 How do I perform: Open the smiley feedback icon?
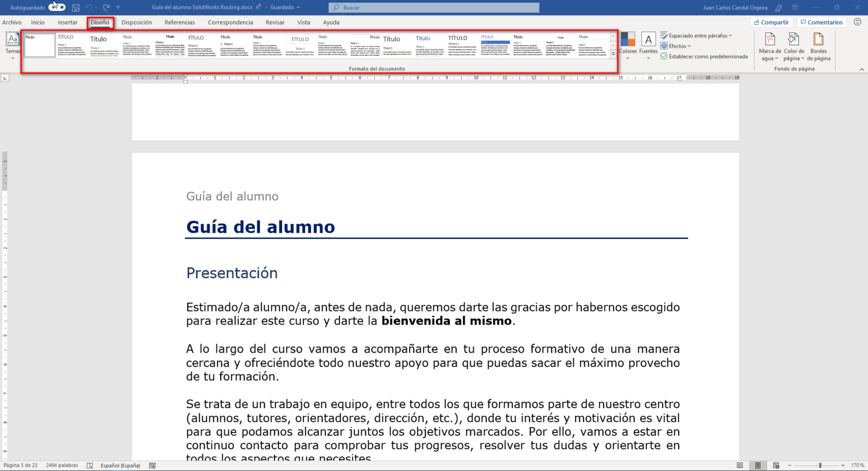(857, 22)
